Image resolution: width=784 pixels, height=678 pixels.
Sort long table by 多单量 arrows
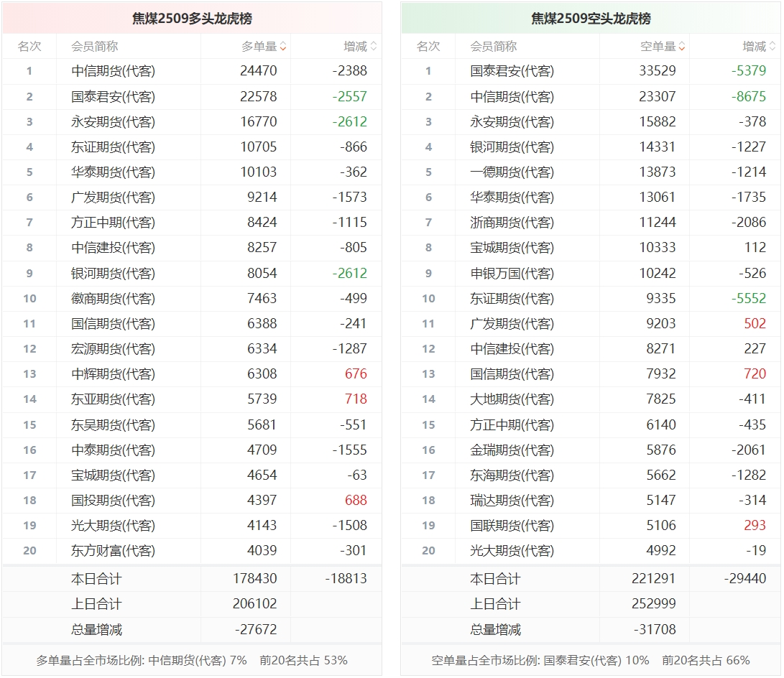click(x=283, y=47)
